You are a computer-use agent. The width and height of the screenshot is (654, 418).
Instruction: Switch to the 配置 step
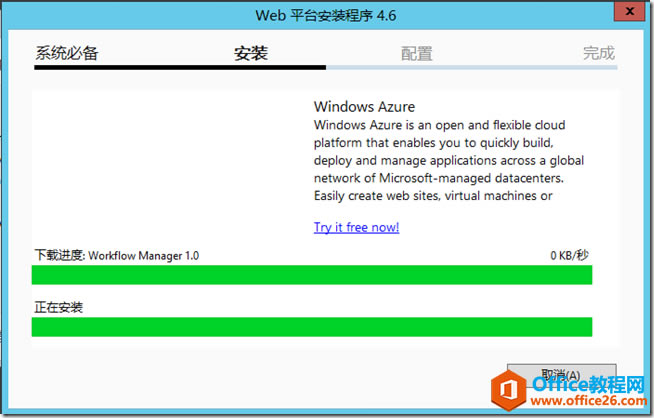pyautogui.click(x=417, y=53)
